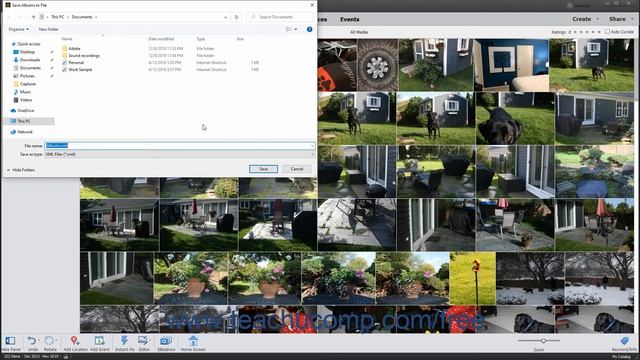Select the Work Sample shortcut file
640x360 pixels.
80,70
